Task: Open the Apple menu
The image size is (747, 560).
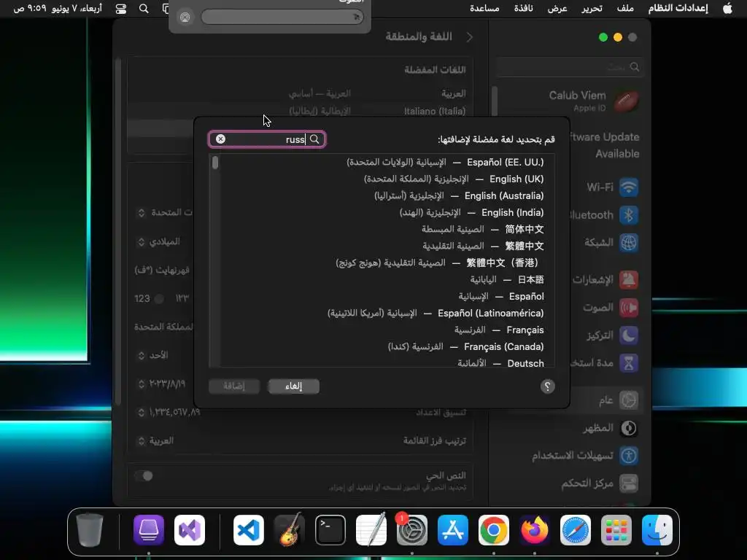Action: (x=727, y=9)
